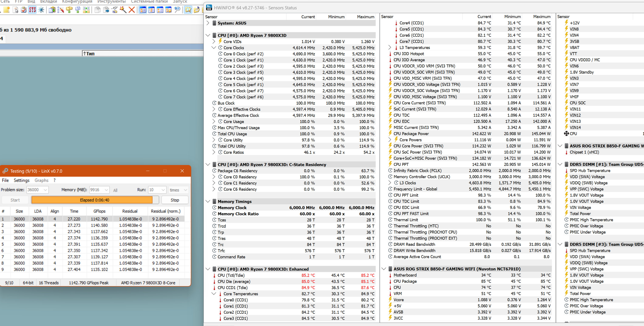This screenshot has width=644, height=326.
Task: Select result row 5 in LinX table
Action: pyautogui.click(x=75, y=244)
